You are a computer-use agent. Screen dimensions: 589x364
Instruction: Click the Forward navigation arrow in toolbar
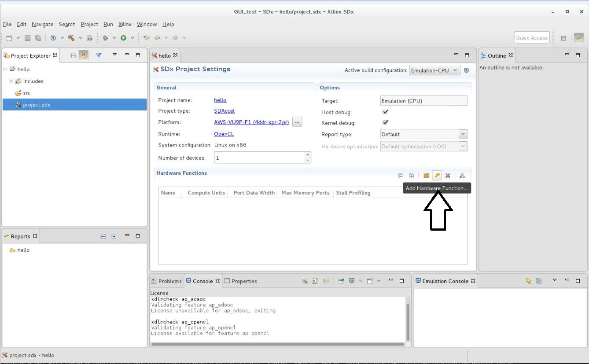(175, 38)
